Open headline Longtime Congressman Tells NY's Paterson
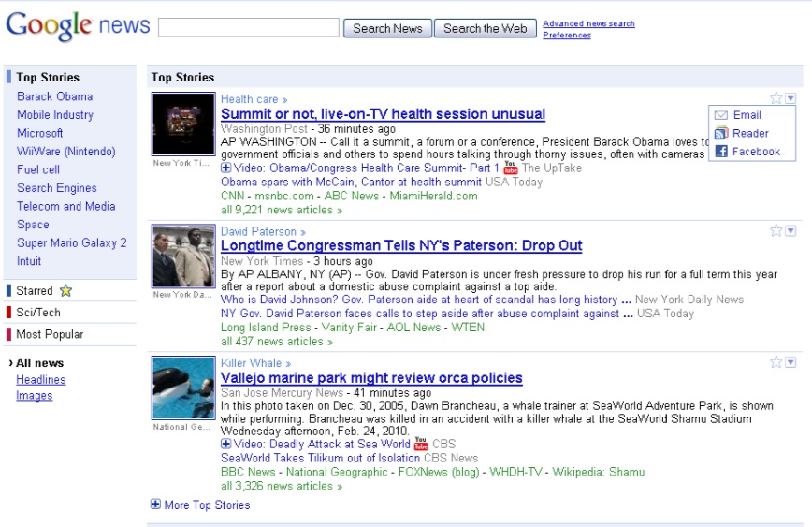This screenshot has width=812, height=527. [x=401, y=245]
